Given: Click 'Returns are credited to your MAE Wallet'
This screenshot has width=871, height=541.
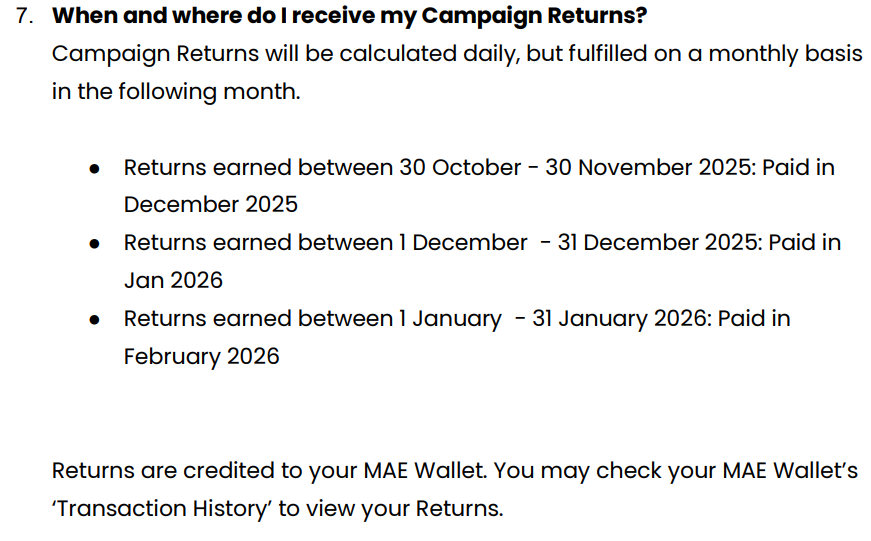Looking at the screenshot, I should click(269, 471).
